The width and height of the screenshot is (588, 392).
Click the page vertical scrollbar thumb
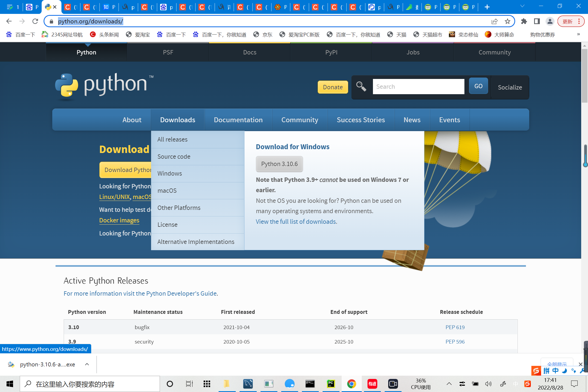(584, 75)
